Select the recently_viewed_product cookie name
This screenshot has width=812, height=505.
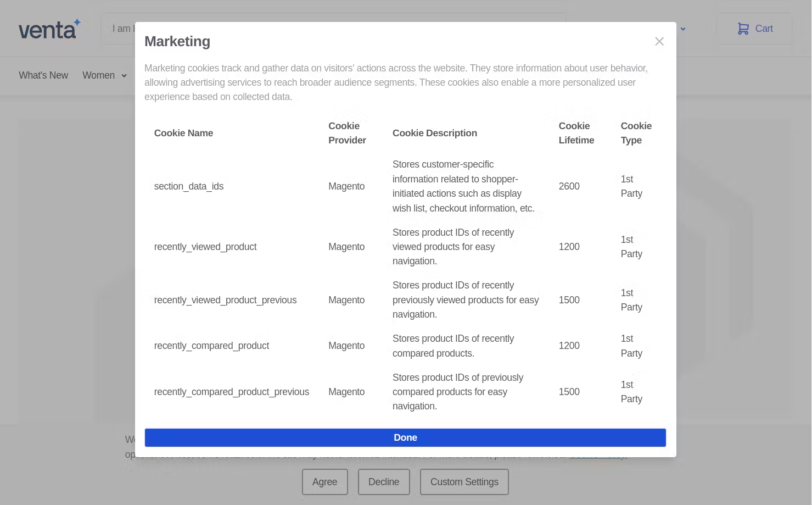click(x=205, y=247)
